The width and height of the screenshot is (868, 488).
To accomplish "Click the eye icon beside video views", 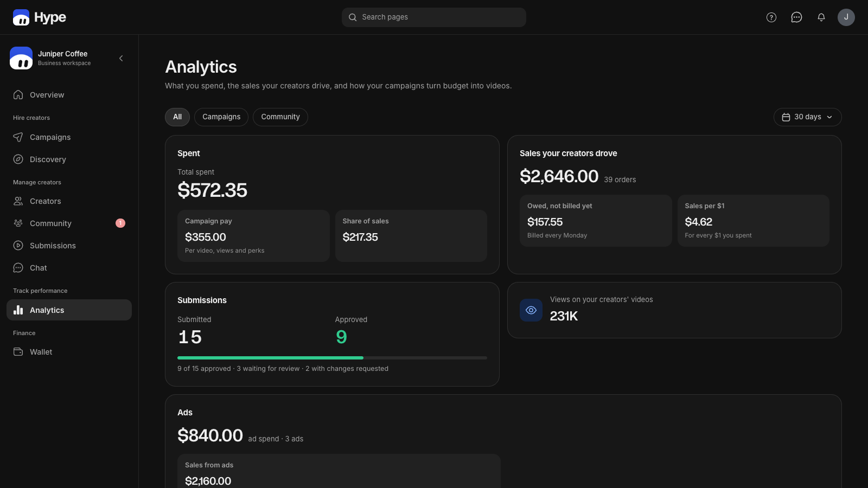I will (531, 310).
